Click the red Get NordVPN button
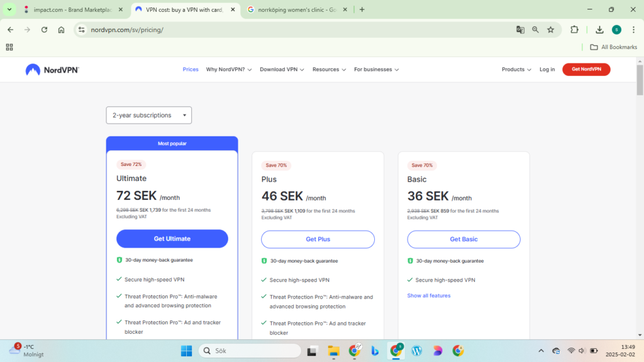 [x=586, y=69]
